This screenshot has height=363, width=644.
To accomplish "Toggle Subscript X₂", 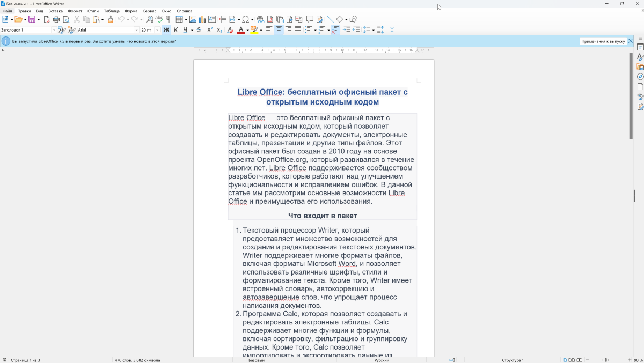I will coord(219,30).
